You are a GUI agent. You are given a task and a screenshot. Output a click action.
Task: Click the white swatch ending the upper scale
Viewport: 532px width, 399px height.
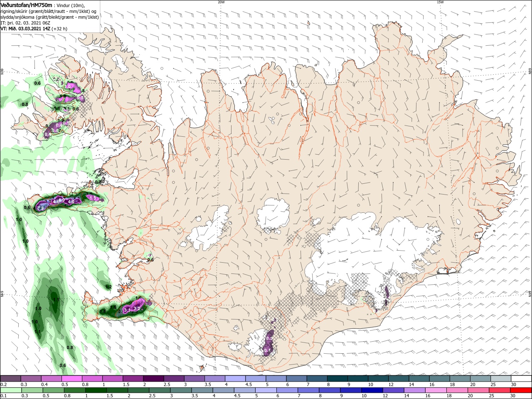(522, 379)
